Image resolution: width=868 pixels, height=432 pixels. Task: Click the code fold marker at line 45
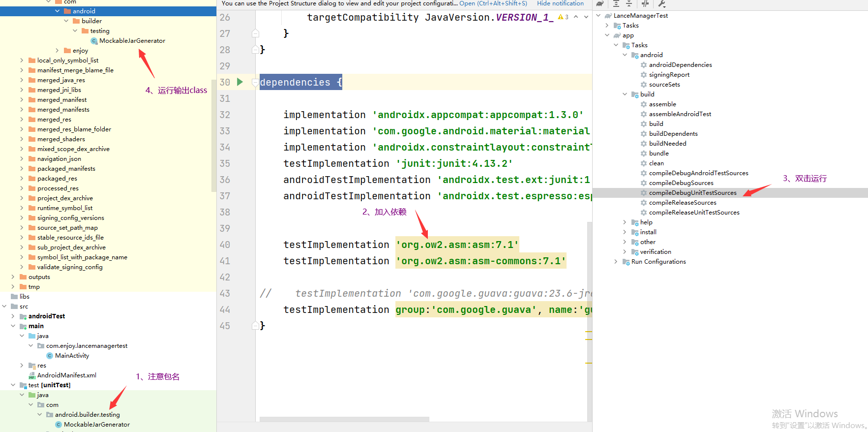[255, 325]
